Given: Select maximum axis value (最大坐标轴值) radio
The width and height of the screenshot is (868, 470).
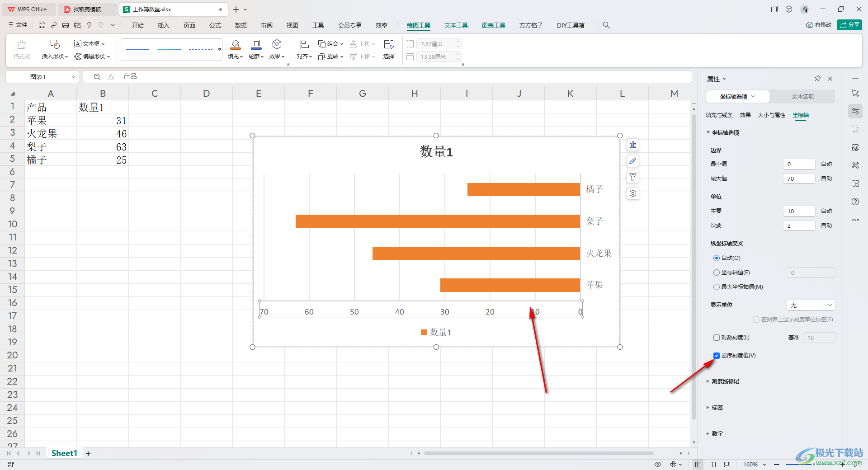Looking at the screenshot, I should (717, 287).
